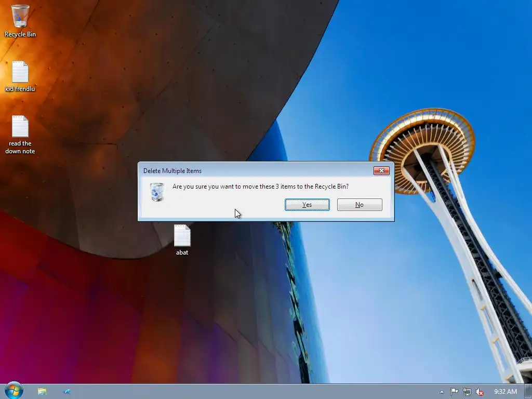Click the recycle bin icon inside dialog
Image resolution: width=532 pixels, height=399 pixels.
pyautogui.click(x=157, y=192)
